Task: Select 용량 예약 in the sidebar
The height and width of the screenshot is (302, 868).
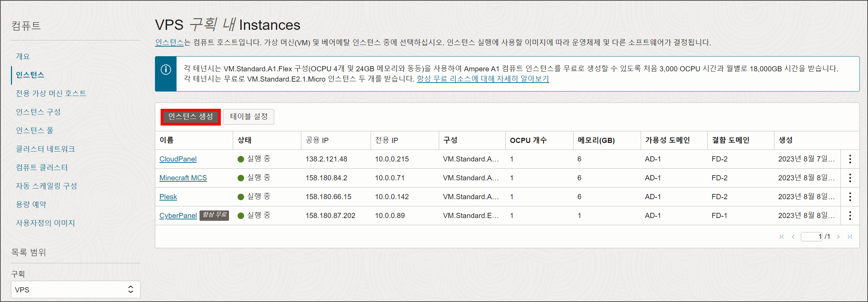Action: point(31,204)
